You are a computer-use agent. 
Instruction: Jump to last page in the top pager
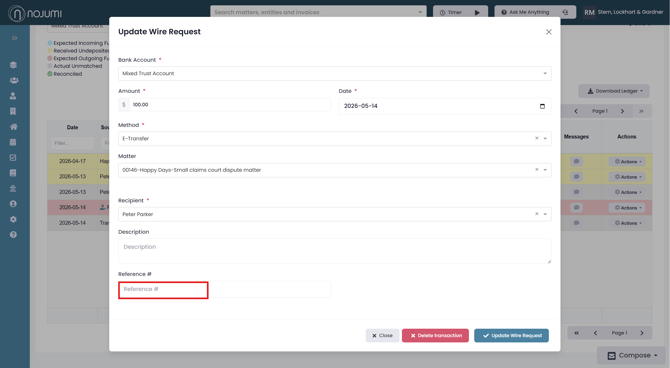641,111
